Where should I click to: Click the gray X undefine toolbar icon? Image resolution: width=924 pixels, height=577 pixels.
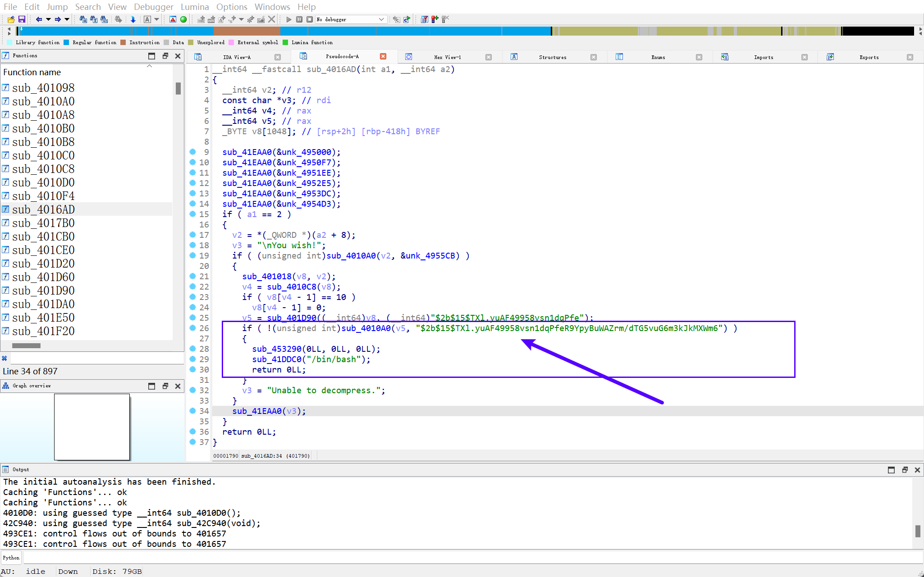point(271,19)
